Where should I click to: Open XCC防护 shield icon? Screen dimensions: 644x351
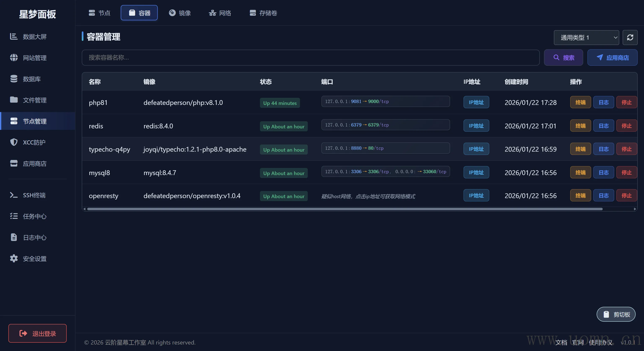[x=14, y=142]
